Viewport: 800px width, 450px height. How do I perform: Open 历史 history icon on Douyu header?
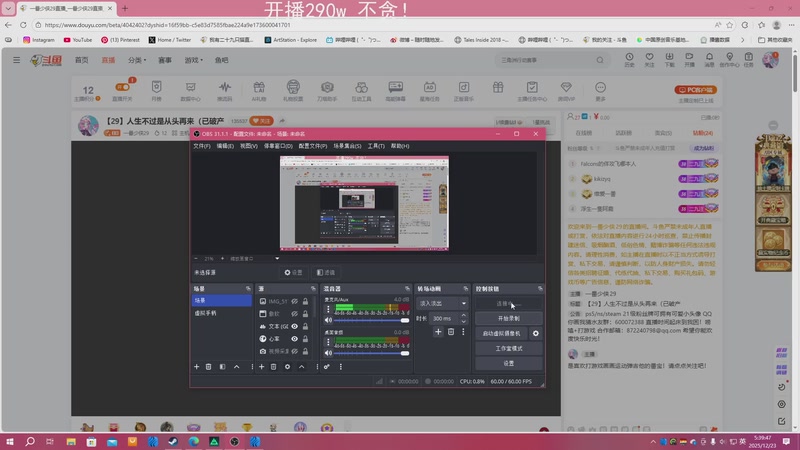tap(629, 60)
